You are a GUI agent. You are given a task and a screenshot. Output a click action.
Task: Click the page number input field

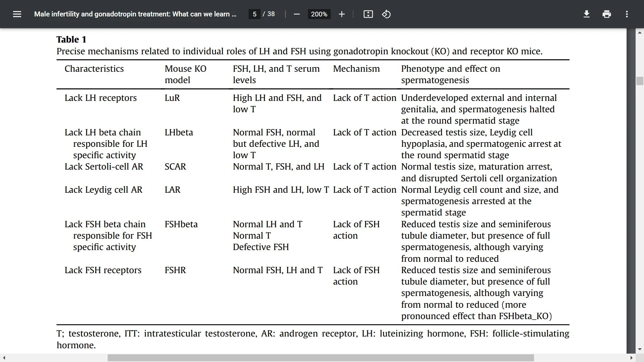(255, 14)
